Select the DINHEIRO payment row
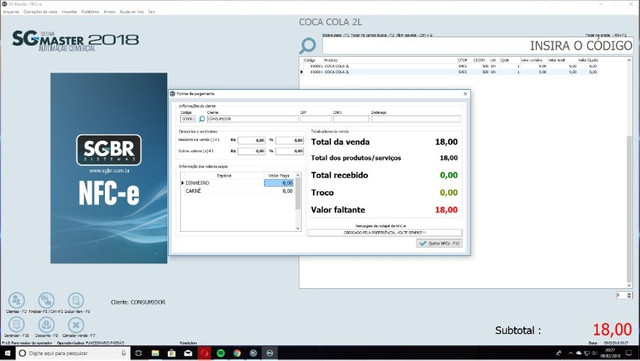640x361 pixels. click(237, 183)
